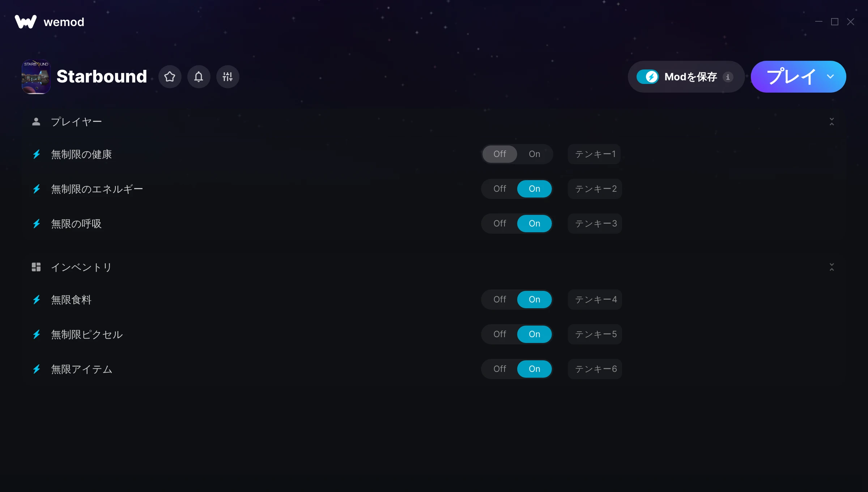Click the favorite star icon

pos(170,77)
